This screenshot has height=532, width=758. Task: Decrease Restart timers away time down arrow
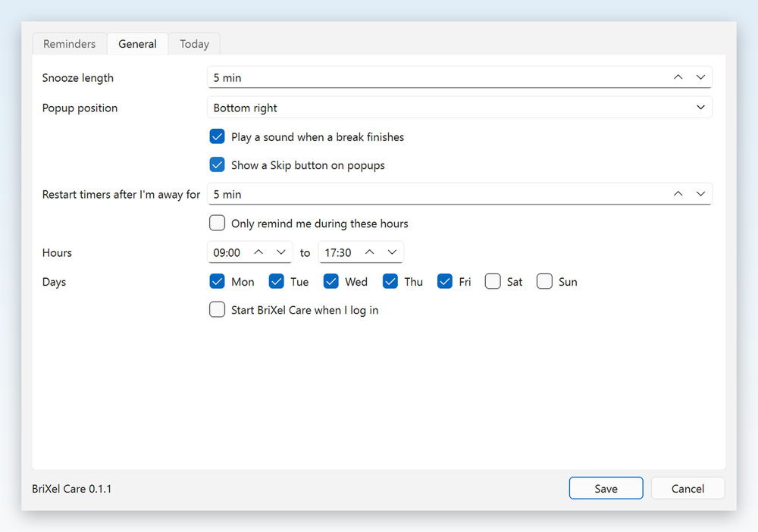[700, 194]
